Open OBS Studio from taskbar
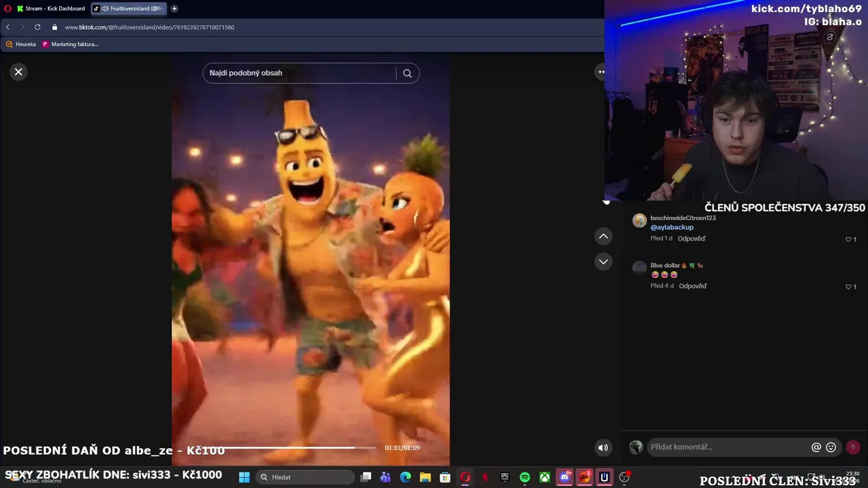The image size is (868, 488). tap(625, 477)
